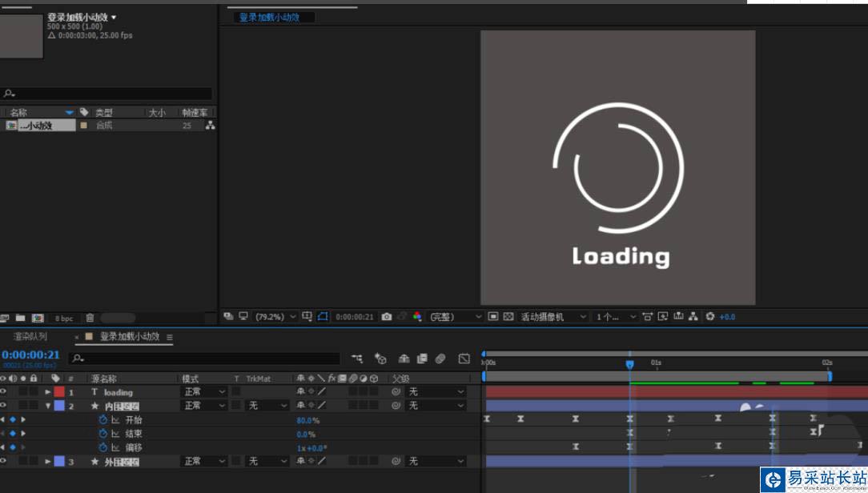Viewport: 868px width, 493px height.
Task: Open the flowchart icon beside the composition item
Action: 211,126
